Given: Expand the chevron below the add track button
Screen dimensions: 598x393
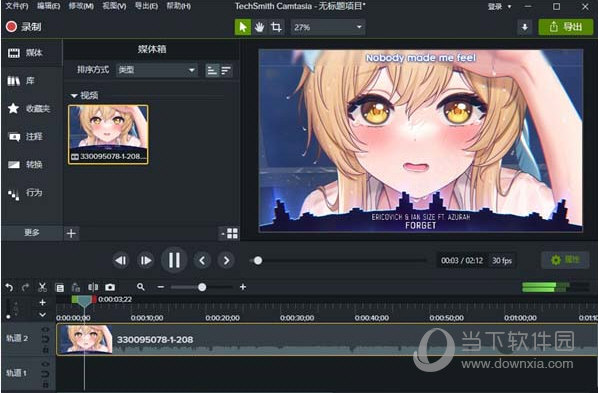Looking at the screenshot, I should point(43,315).
